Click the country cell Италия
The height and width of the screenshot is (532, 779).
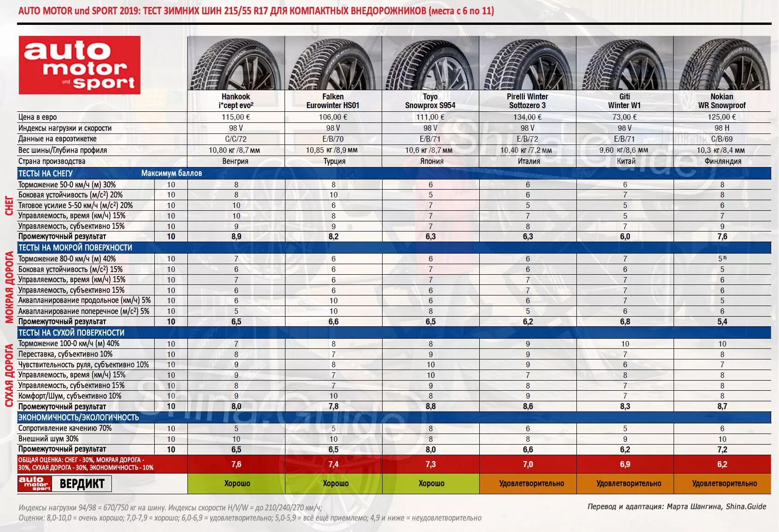point(529,162)
